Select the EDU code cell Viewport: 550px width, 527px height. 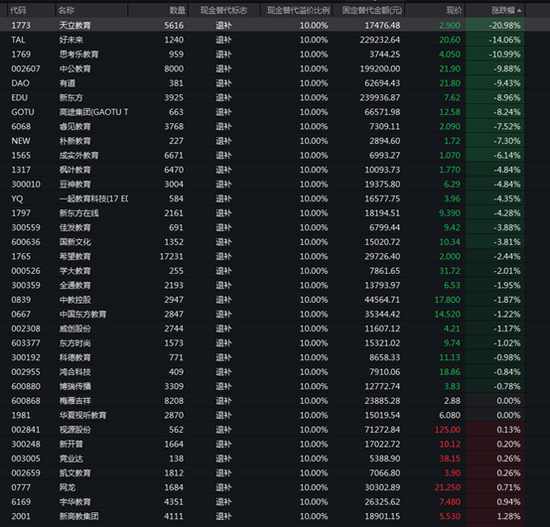19,97
